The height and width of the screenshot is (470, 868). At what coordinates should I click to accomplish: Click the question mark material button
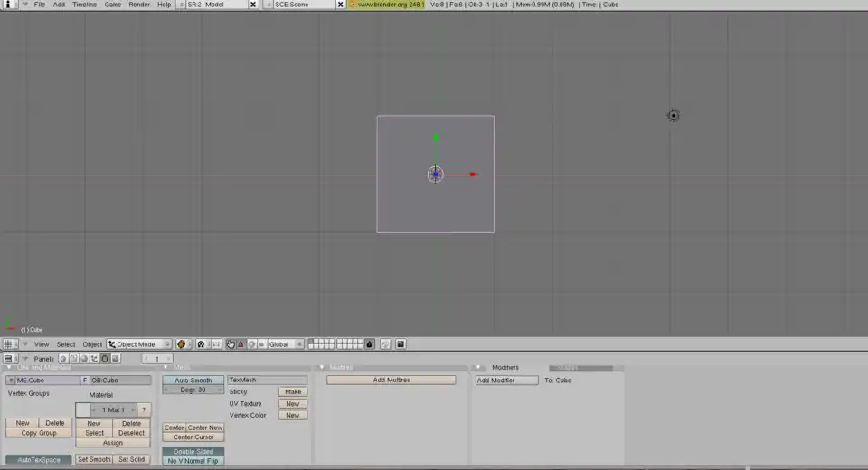pyautogui.click(x=144, y=409)
